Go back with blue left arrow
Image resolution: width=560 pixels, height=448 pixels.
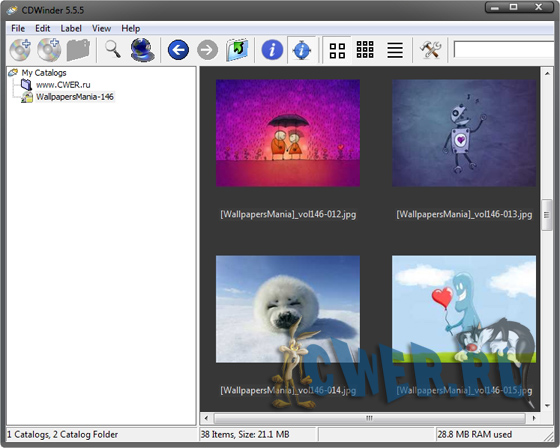click(178, 50)
